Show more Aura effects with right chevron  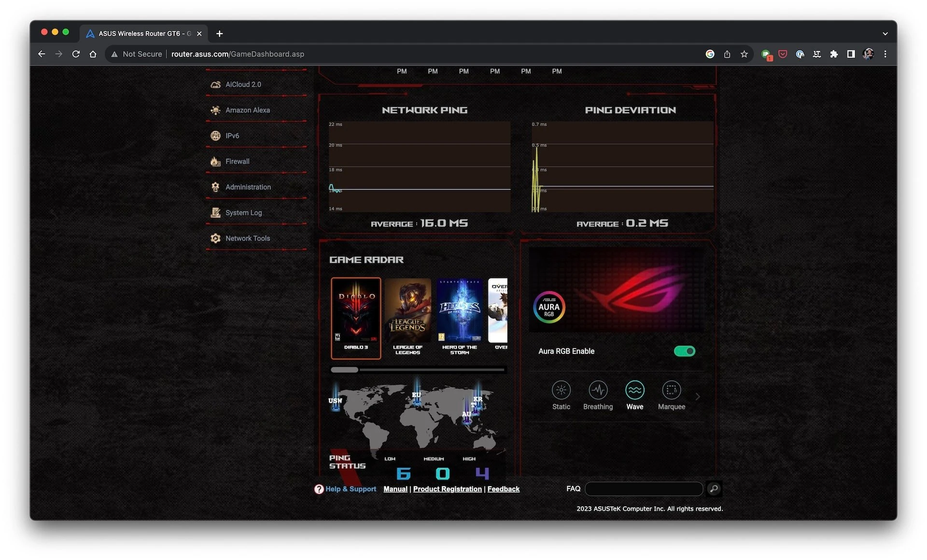tap(698, 396)
